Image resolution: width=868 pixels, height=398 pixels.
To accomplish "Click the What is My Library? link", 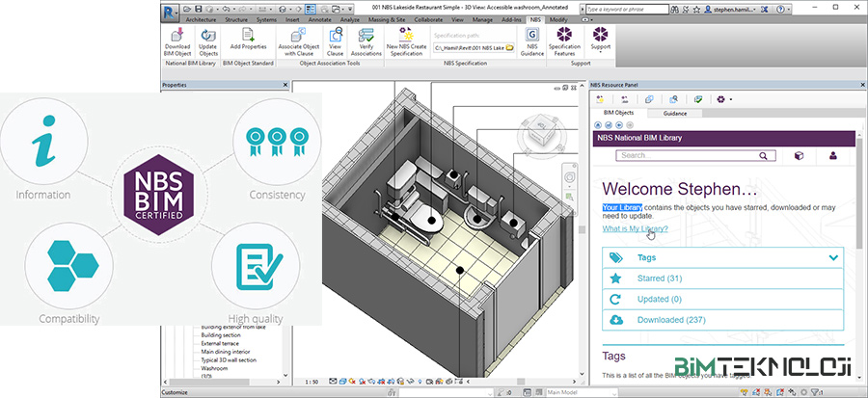I will pyautogui.click(x=635, y=228).
